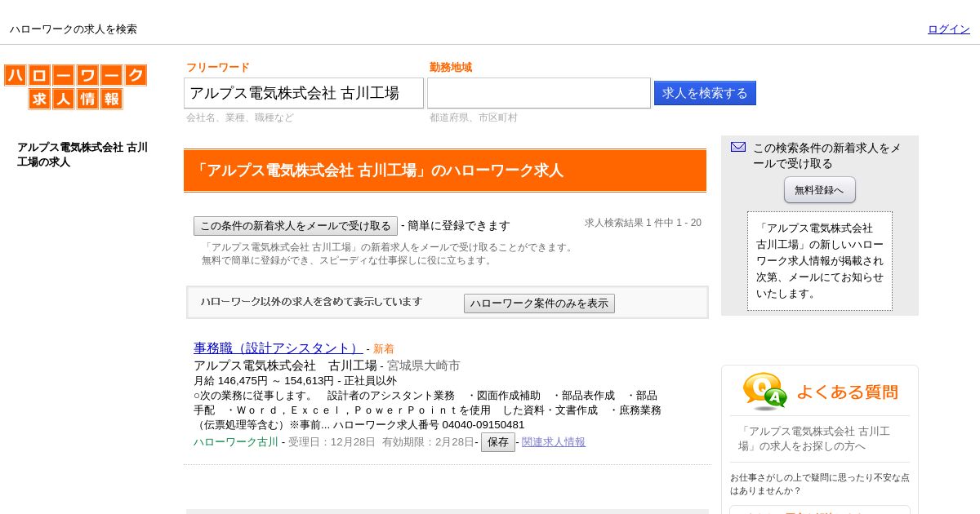Focus the 勤務地域 input field
The width and height of the screenshot is (980, 514).
pyautogui.click(x=539, y=93)
